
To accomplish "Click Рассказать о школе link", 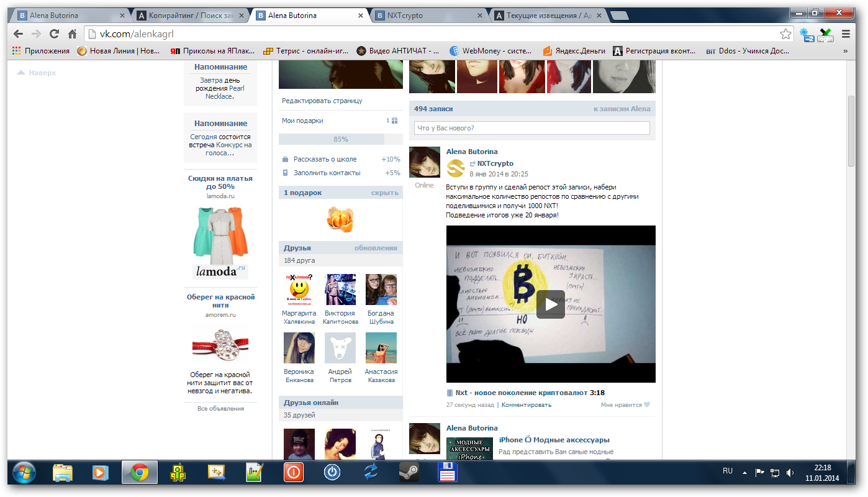I will point(325,159).
